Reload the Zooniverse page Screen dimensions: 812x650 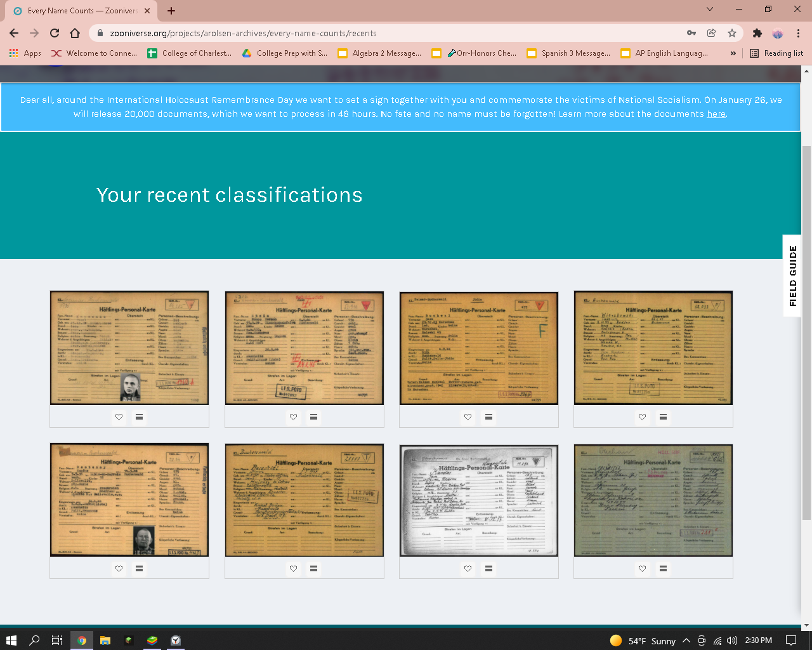click(55, 33)
